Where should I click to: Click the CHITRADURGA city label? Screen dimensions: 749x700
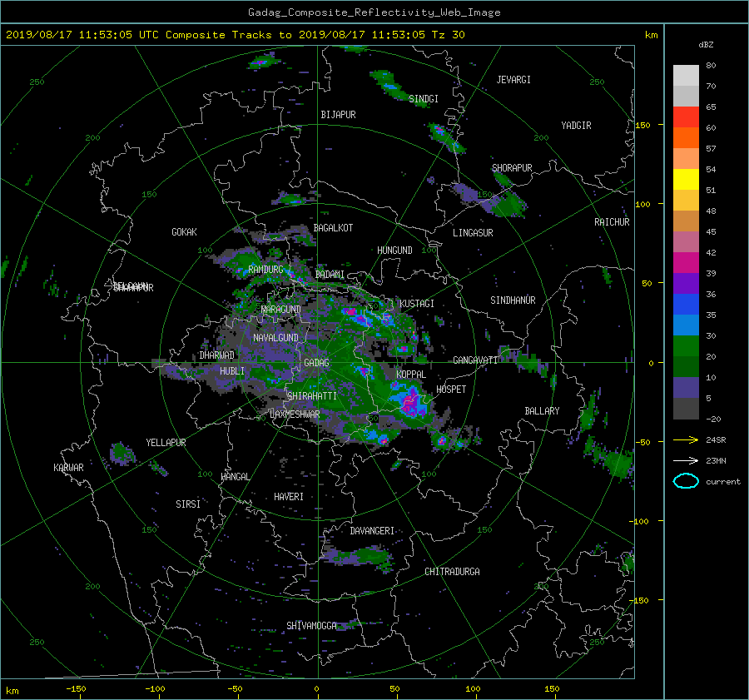(453, 572)
